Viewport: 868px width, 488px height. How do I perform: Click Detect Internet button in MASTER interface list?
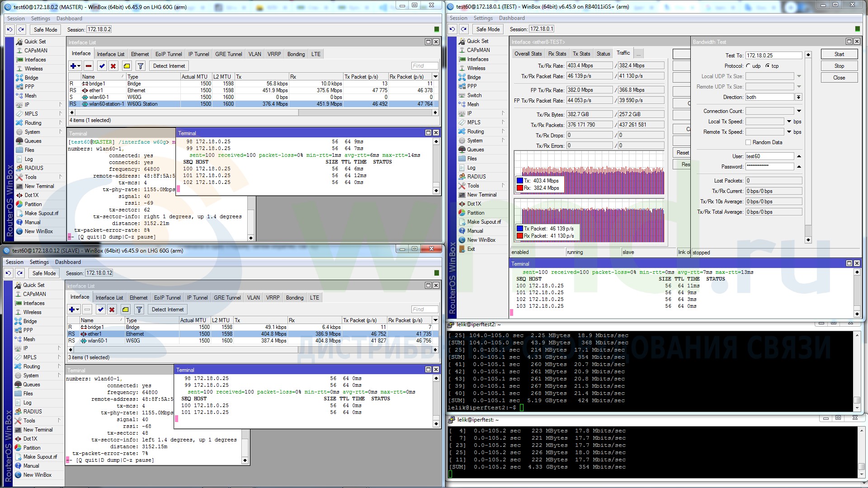tap(169, 66)
